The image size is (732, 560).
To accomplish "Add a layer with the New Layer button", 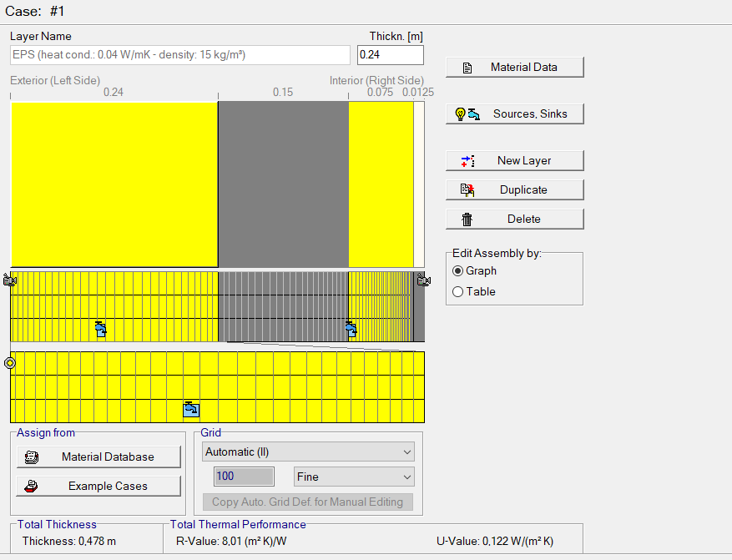I will (514, 159).
